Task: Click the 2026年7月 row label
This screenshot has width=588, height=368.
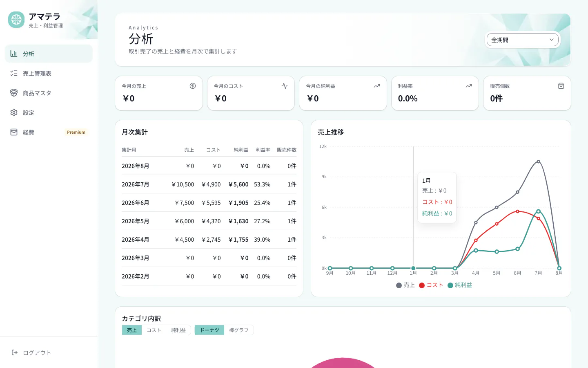Action: point(136,184)
